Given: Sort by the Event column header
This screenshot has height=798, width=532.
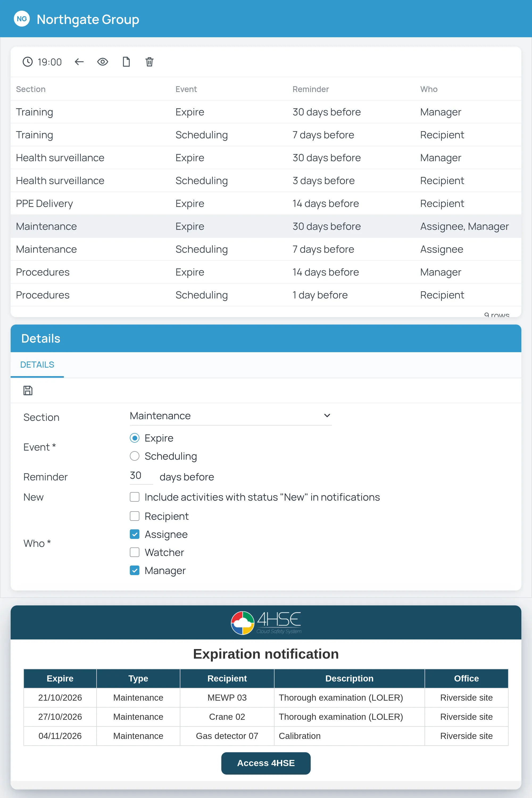Looking at the screenshot, I should 186,89.
